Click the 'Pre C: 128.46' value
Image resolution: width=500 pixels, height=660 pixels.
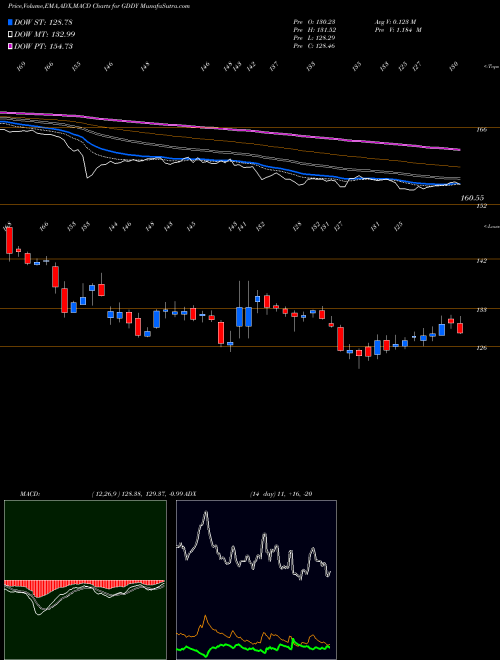315,45
